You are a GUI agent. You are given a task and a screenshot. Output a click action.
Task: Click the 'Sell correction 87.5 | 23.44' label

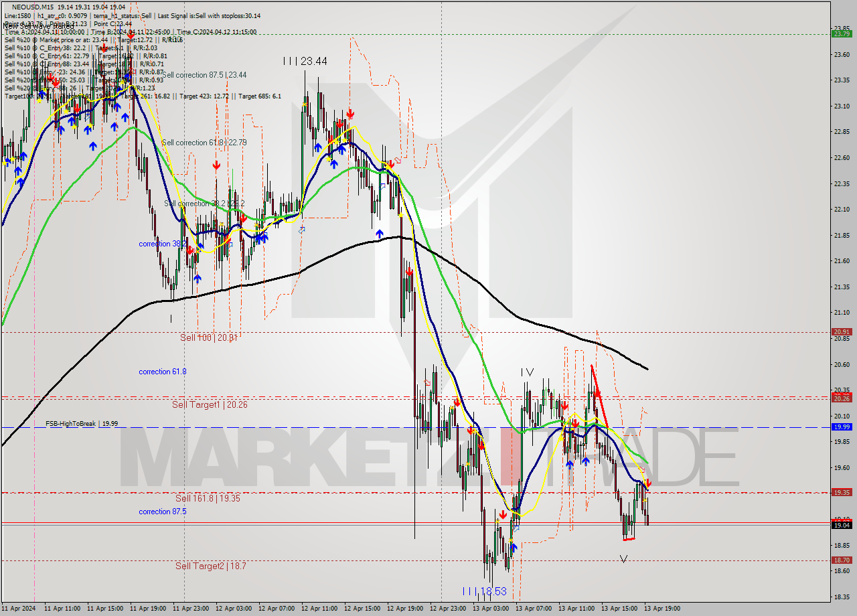205,75
